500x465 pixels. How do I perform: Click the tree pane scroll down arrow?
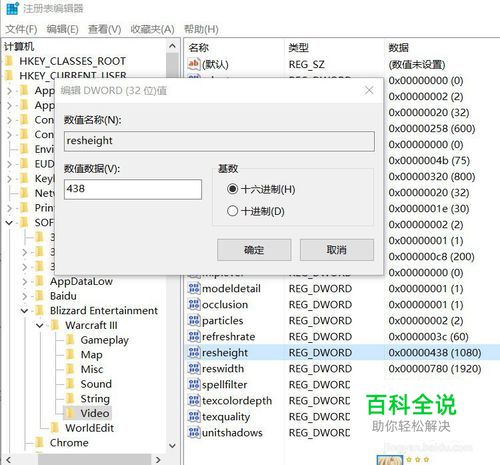coord(172,445)
